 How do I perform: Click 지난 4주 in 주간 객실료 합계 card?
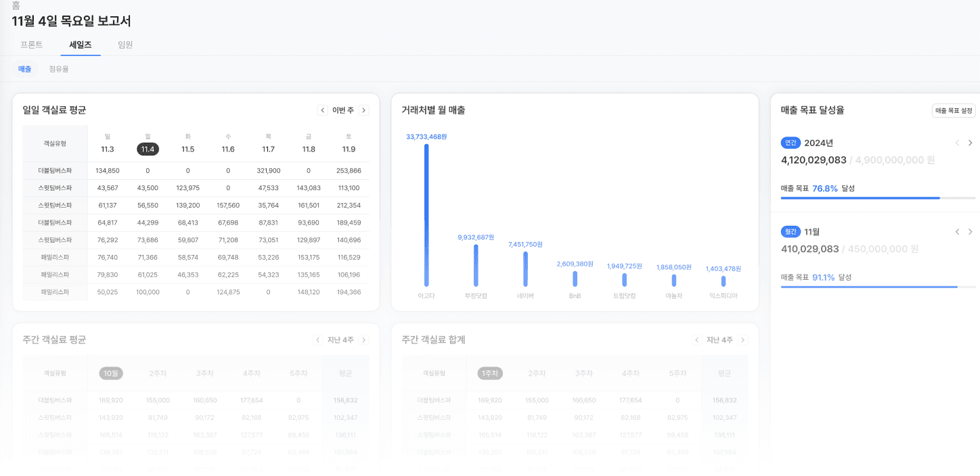point(719,340)
